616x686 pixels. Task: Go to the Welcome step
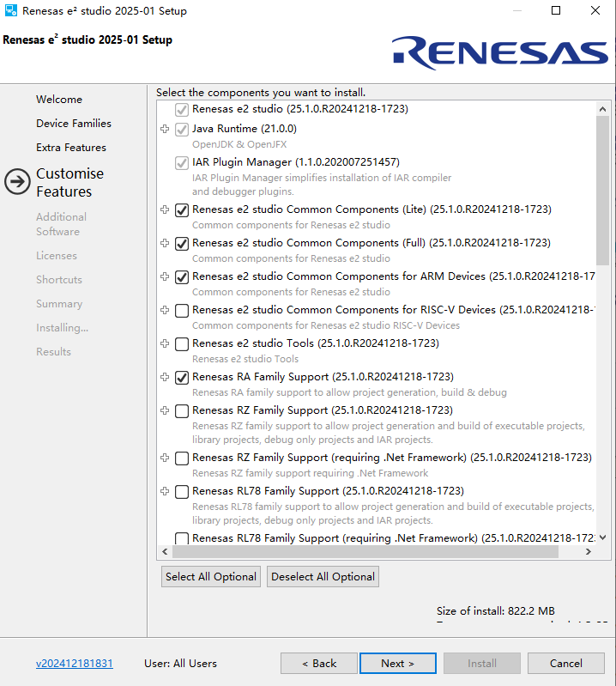(x=59, y=100)
